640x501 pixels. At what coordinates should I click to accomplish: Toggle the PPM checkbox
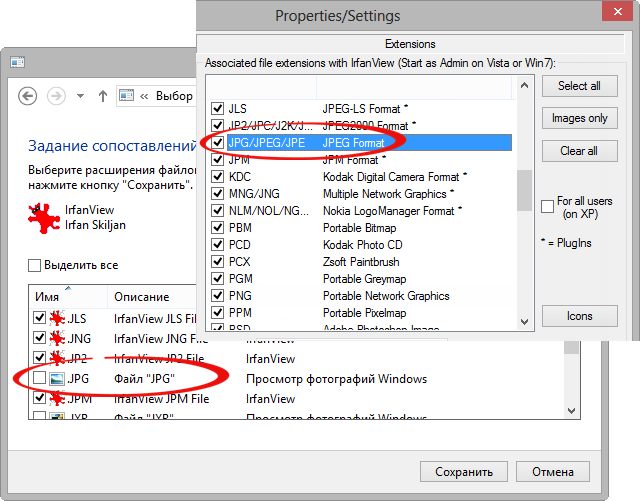218,312
